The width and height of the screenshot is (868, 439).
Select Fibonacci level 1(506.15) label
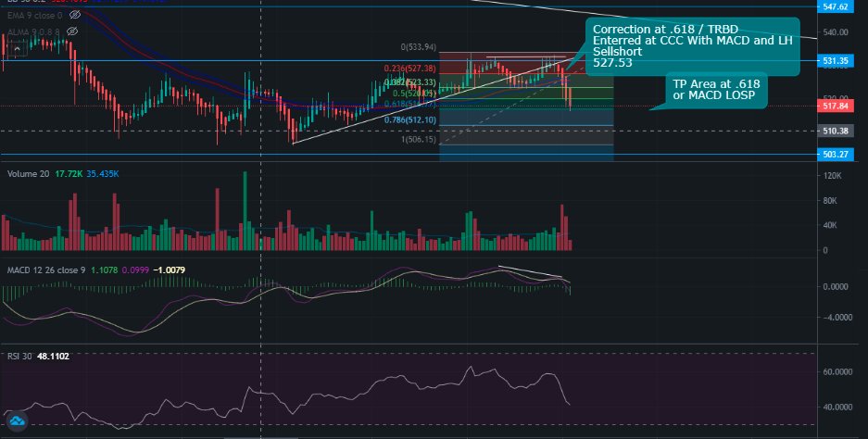pyautogui.click(x=419, y=140)
